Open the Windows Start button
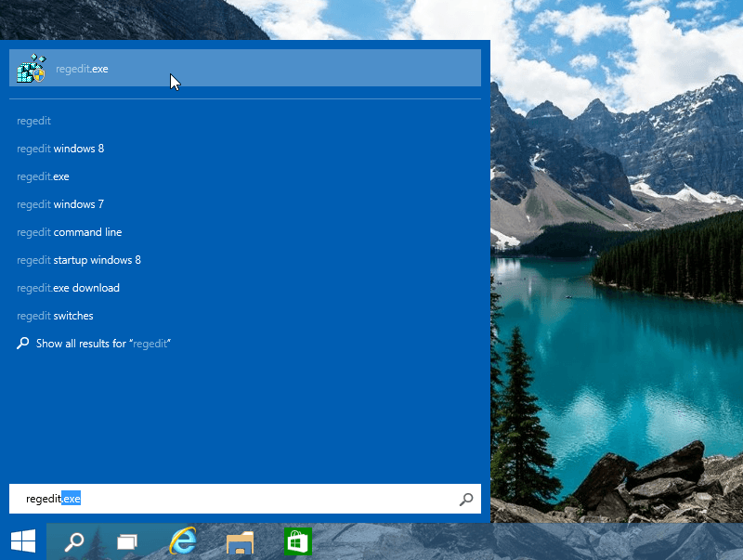Screen dimensions: 743x560 click(23, 541)
